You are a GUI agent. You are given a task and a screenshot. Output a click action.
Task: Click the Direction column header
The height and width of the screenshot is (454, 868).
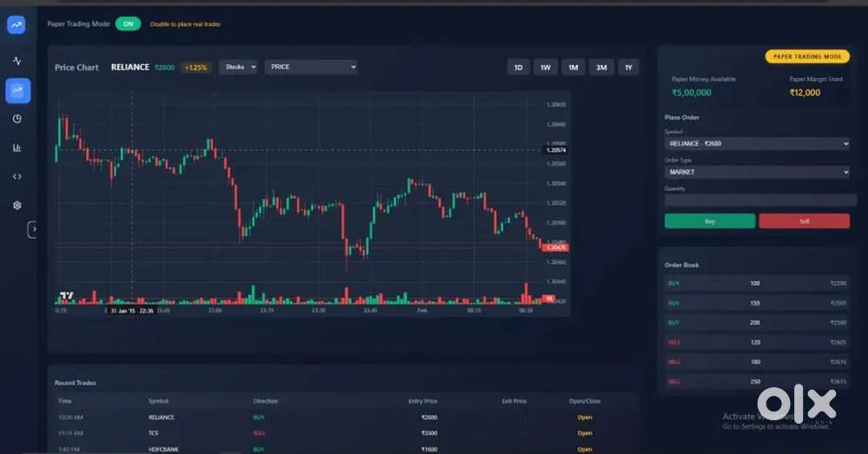[266, 401]
